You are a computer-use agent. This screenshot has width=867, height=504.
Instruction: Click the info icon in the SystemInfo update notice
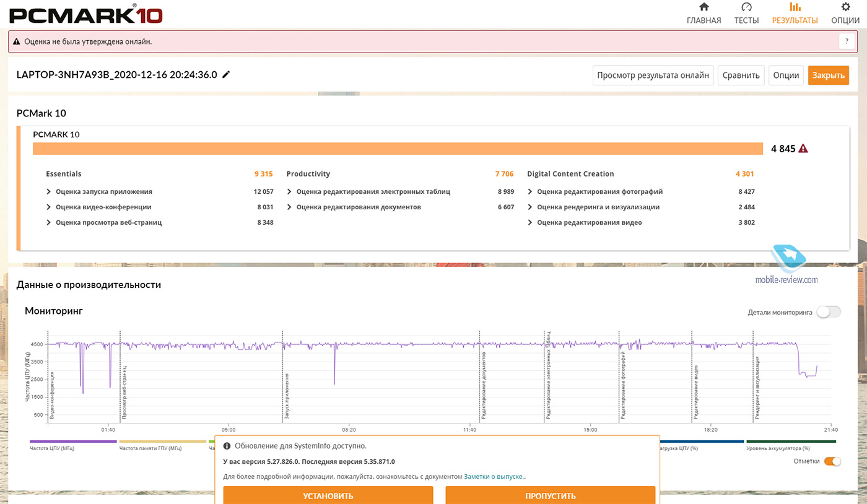227,446
